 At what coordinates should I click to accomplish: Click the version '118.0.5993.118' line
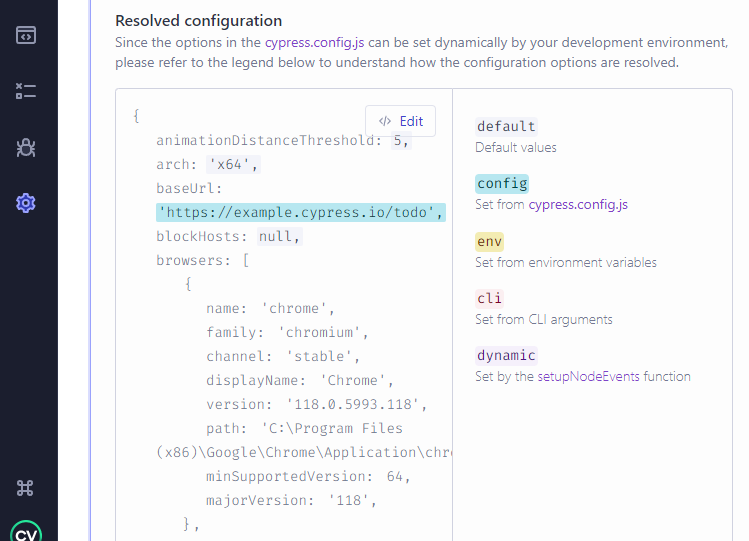(316, 404)
